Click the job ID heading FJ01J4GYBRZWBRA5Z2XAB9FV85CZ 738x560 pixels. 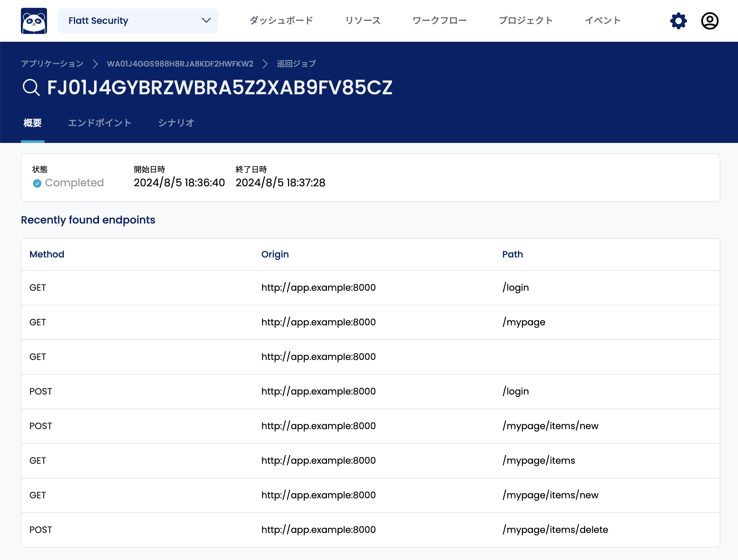pos(219,88)
